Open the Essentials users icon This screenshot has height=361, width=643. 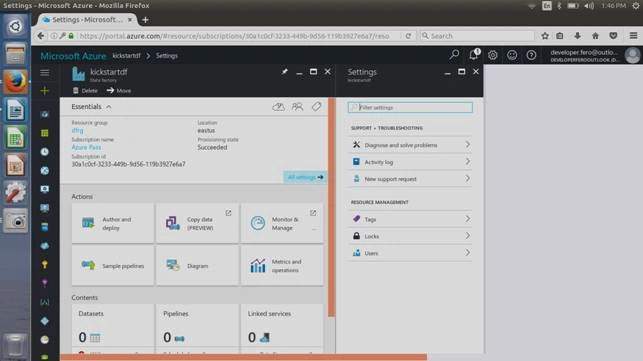point(297,107)
